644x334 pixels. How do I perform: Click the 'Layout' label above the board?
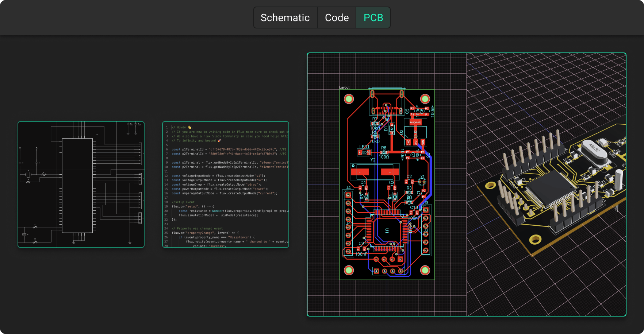(344, 88)
